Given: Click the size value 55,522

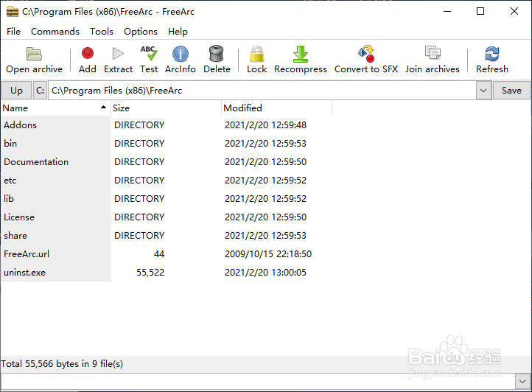Looking at the screenshot, I should [150, 273].
